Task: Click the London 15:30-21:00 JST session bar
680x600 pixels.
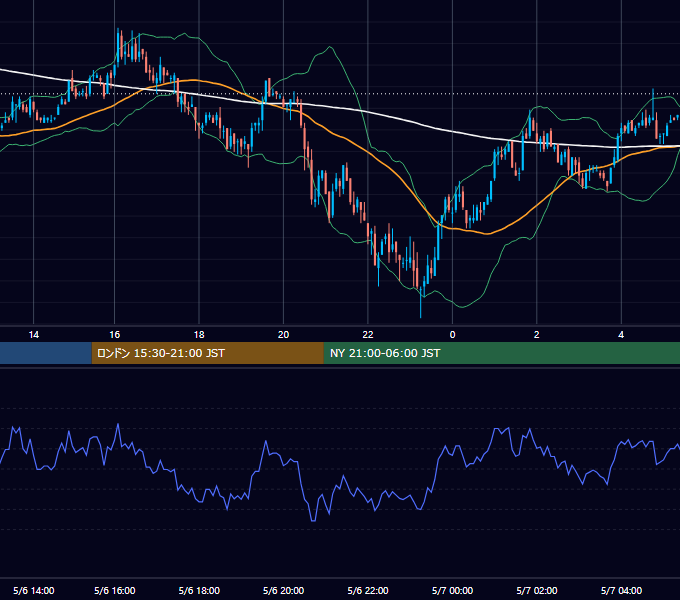Action: pyautogui.click(x=207, y=353)
